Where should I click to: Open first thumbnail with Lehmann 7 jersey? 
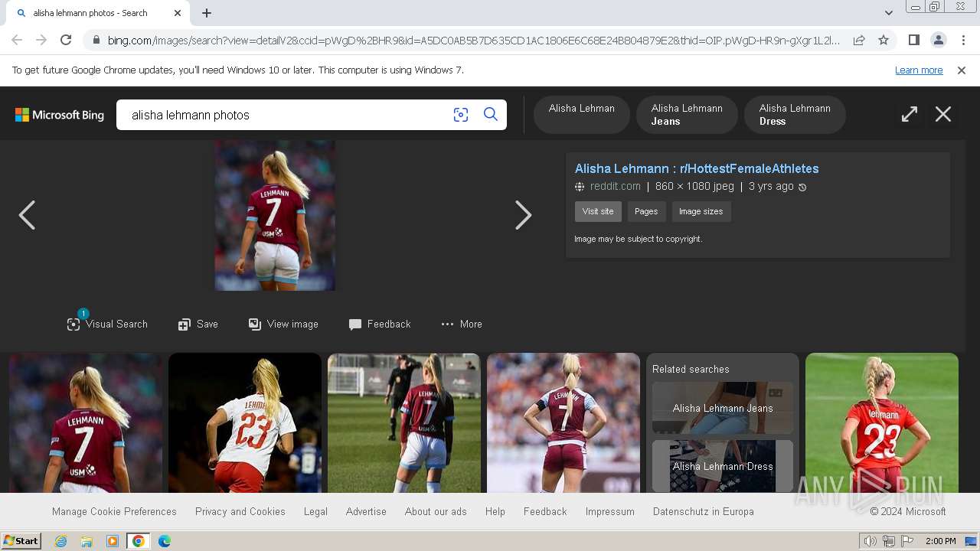[x=86, y=422]
